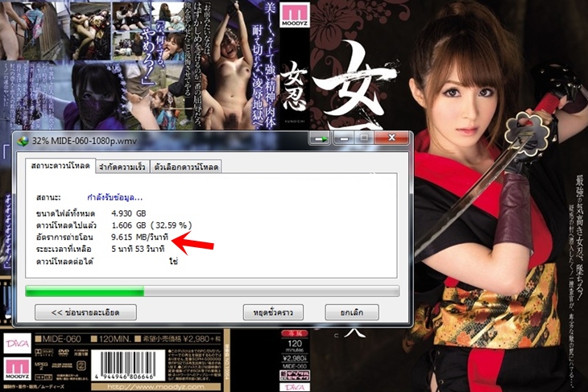
Task: Minimize the MIDE-060-1080p.wmv download window
Action: coord(343,138)
